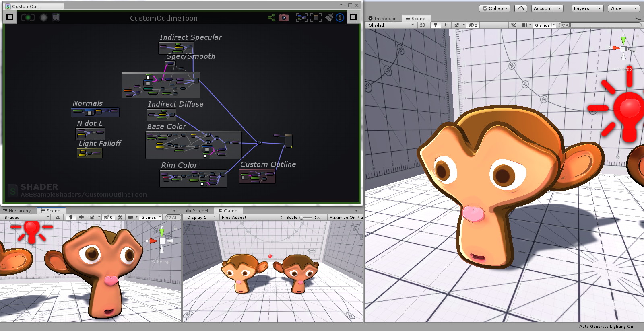644x331 pixels.
Task: Open tools settings icon in the right Scene view
Action: [x=514, y=25]
